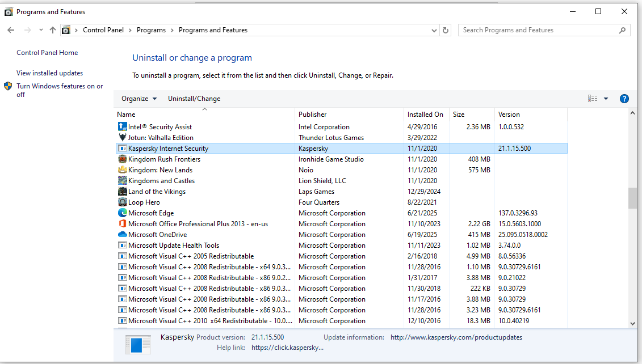Click the large Kaspersky icon in details pane
The height and width of the screenshot is (364, 642).
(138, 344)
